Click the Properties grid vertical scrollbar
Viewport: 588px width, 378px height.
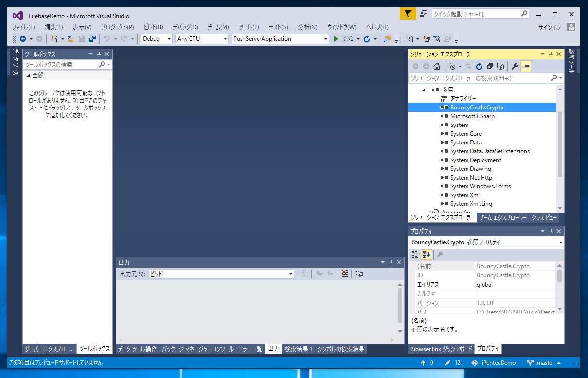tap(559, 287)
